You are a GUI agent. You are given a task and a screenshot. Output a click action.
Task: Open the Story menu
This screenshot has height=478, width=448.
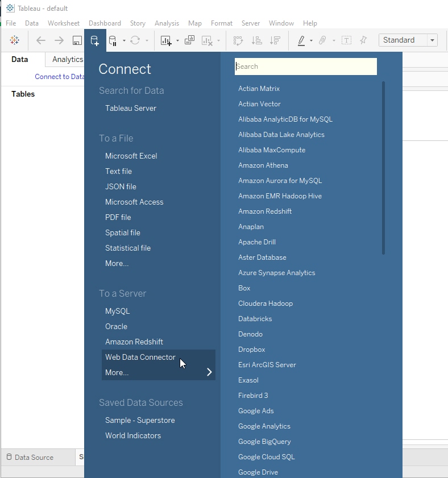tap(138, 23)
